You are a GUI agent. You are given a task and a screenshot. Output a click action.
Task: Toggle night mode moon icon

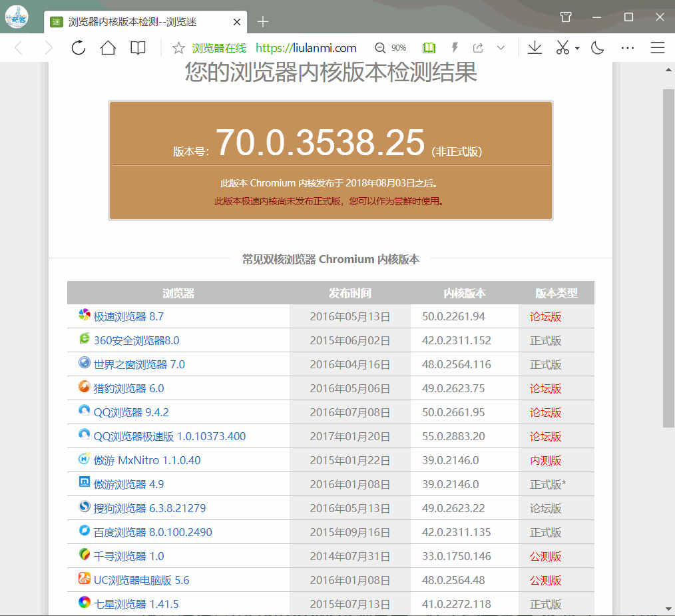click(598, 47)
